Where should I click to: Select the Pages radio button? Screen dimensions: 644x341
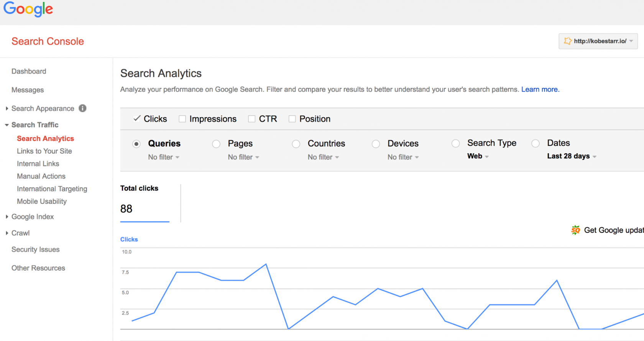[x=216, y=144]
